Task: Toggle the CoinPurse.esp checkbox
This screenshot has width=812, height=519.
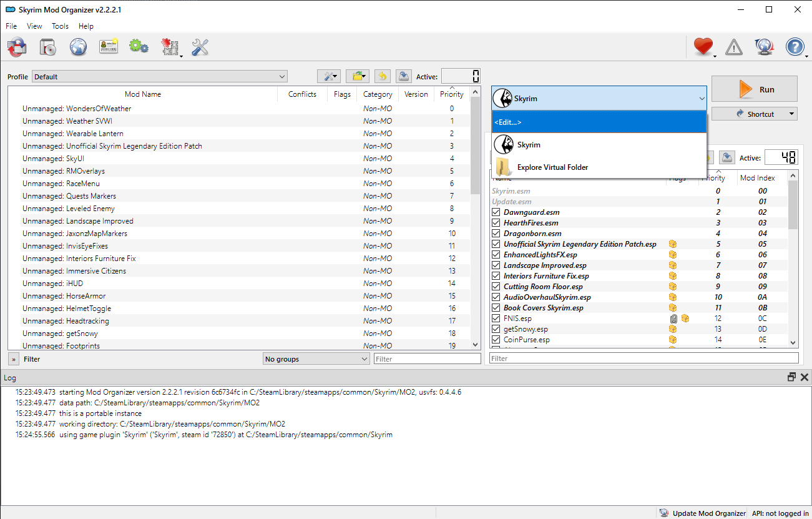Action: 496,340
